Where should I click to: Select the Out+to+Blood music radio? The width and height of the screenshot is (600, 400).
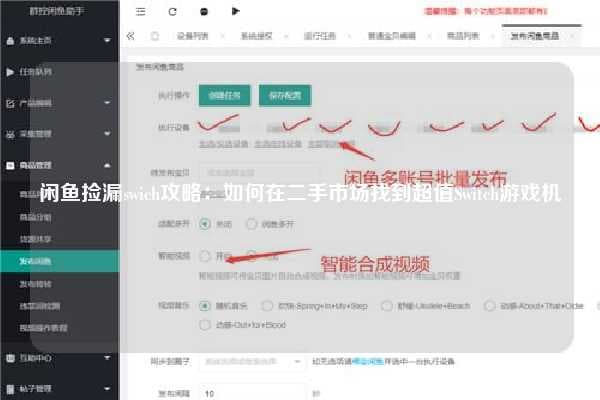pyautogui.click(x=205, y=325)
